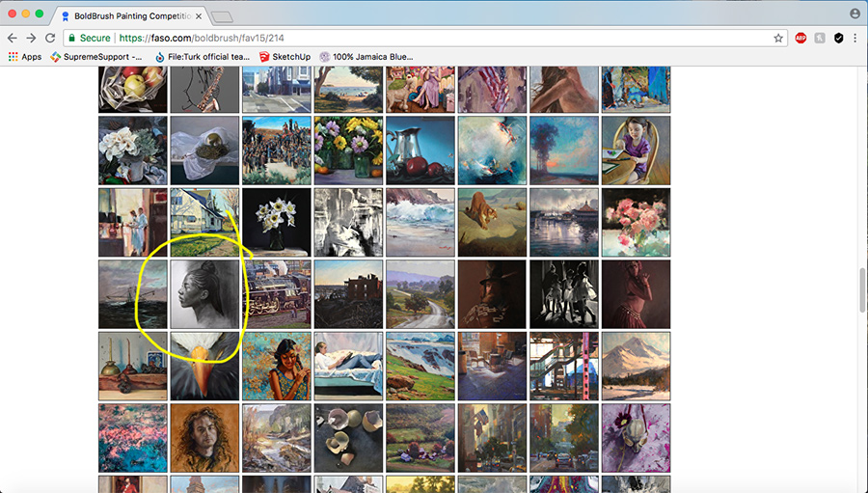Open the broken eggshells still life thumbnail
Screen dimensions: 868x493
point(349,438)
